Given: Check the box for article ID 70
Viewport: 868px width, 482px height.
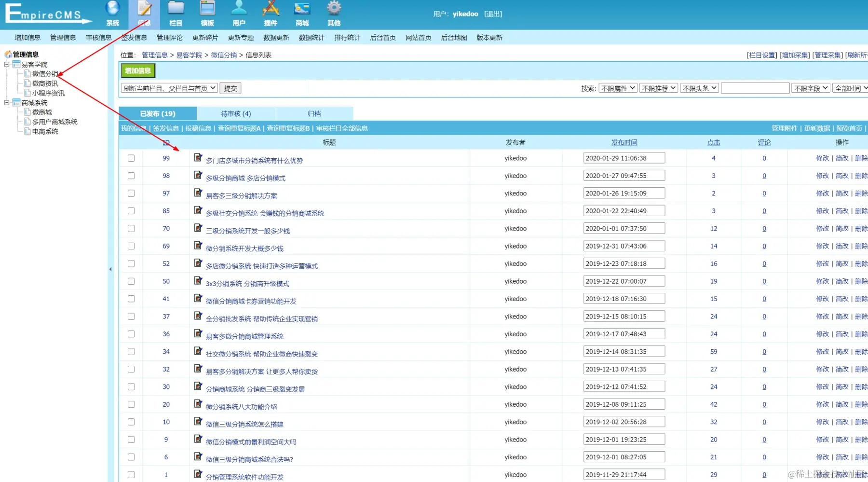Looking at the screenshot, I should pos(131,229).
